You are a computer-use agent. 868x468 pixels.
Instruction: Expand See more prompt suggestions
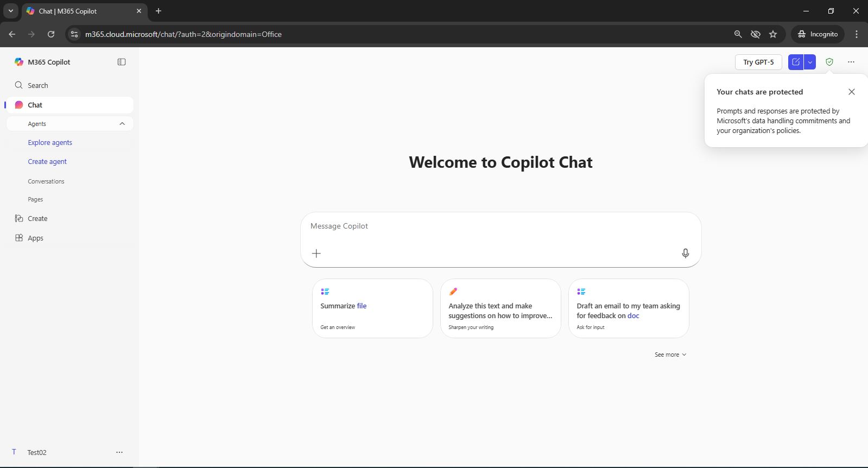[x=670, y=355]
